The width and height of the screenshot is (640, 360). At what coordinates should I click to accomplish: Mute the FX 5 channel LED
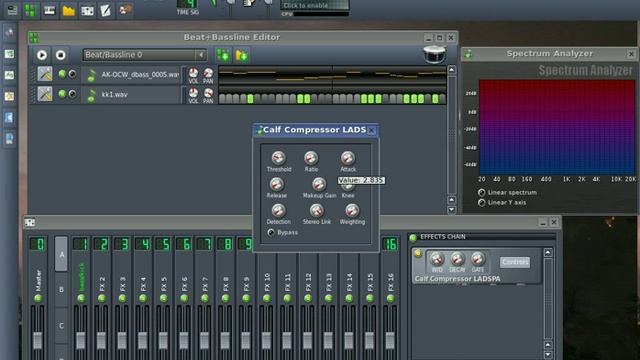(x=163, y=298)
